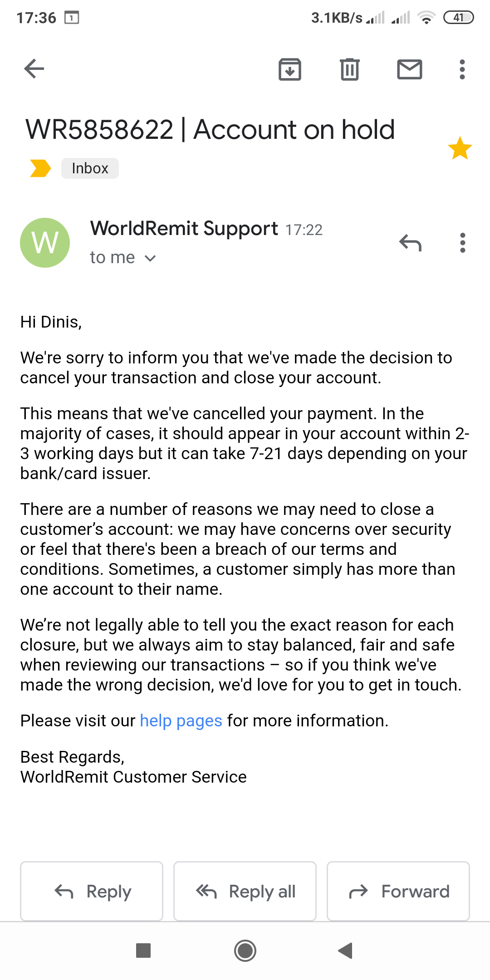Tap the Inbox label chip
The height and width of the screenshot is (980, 490).
coord(90,168)
